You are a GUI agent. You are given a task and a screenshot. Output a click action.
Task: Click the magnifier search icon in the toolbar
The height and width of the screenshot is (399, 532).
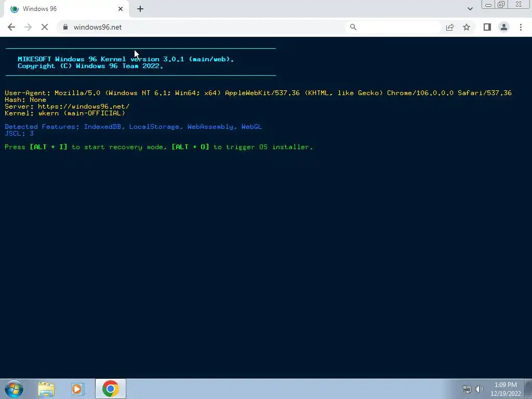tap(353, 27)
